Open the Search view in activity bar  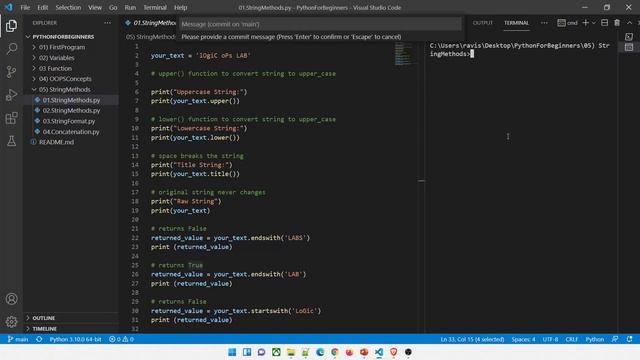[11, 49]
